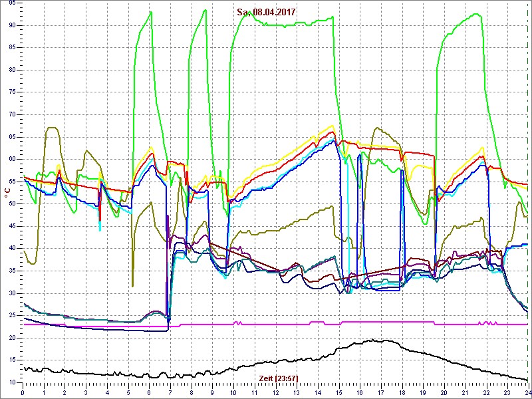The width and height of the screenshot is (532, 399).
Task: Select the 85 tick label on temperature axis
Action: pyautogui.click(x=11, y=48)
